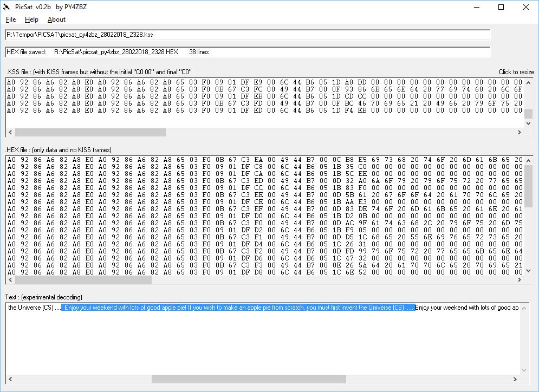This screenshot has height=392, width=539.
Task: Open the About menu
Action: click(x=56, y=19)
